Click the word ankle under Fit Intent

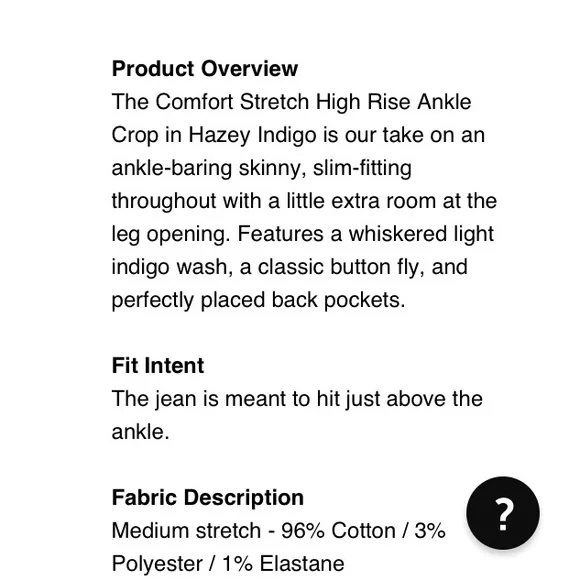click(140, 432)
